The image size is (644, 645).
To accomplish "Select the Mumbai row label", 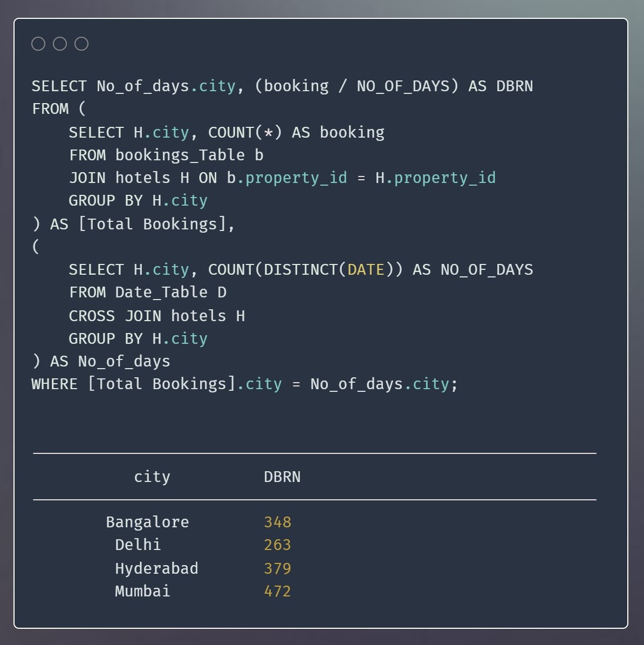I will pyautogui.click(x=142, y=591).
